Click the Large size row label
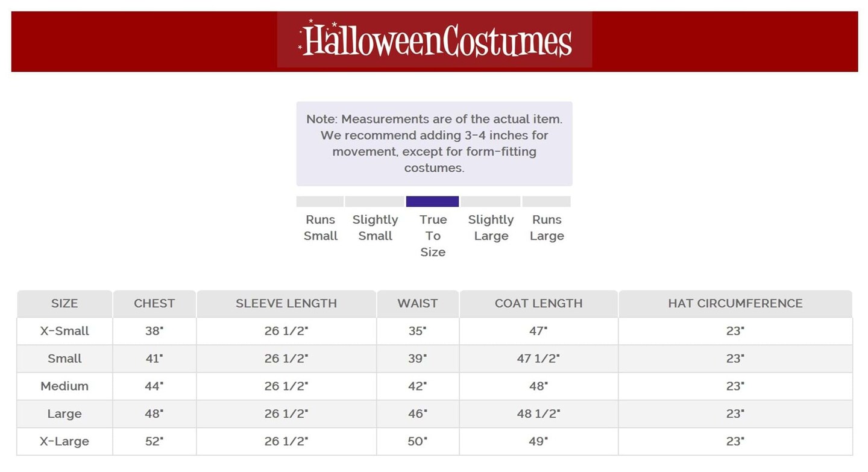 [64, 414]
